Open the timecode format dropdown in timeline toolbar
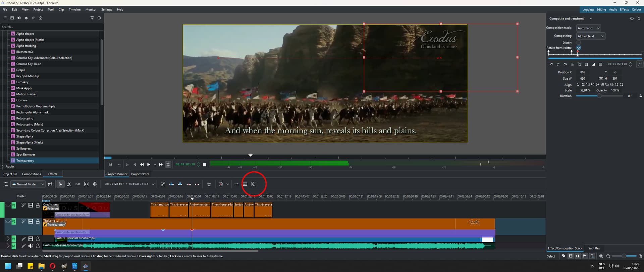Screen dimensions: 644x272 (x=153, y=184)
